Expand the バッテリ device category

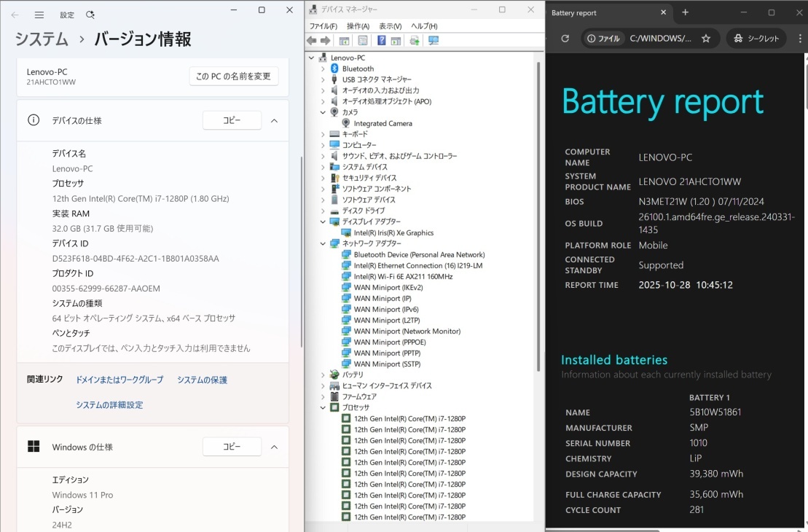click(323, 375)
